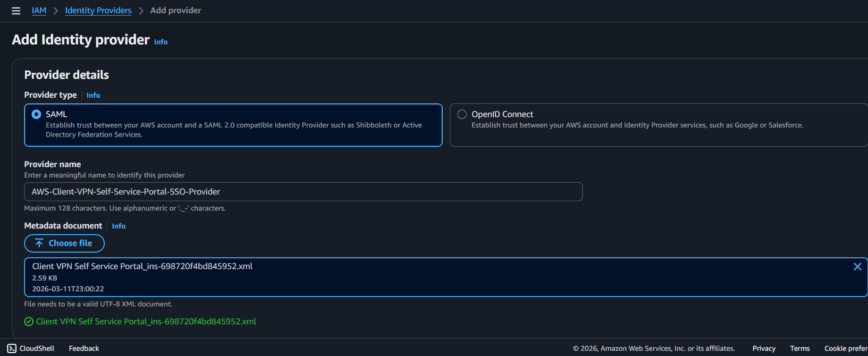Remove the uploaded XML file with X
The height and width of the screenshot is (356, 868).
pos(857,267)
